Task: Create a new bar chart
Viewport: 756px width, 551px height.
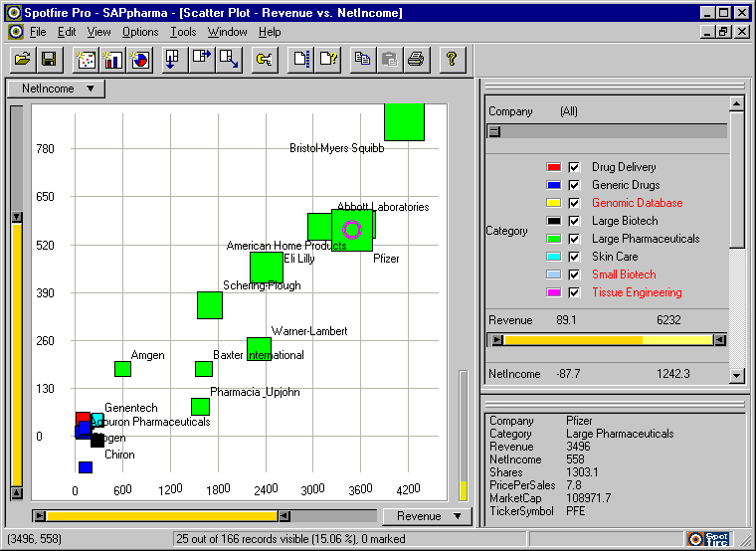Action: point(113,60)
